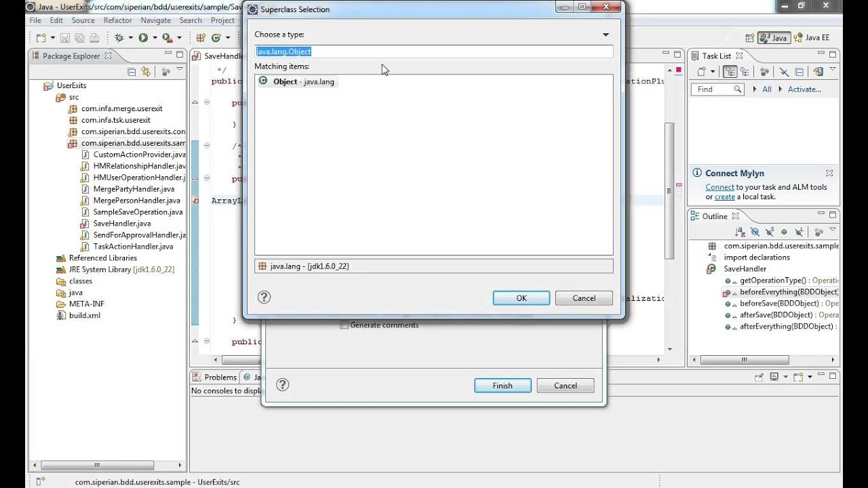Image resolution: width=868 pixels, height=488 pixels.
Task: Open the Source menu
Action: click(x=83, y=20)
